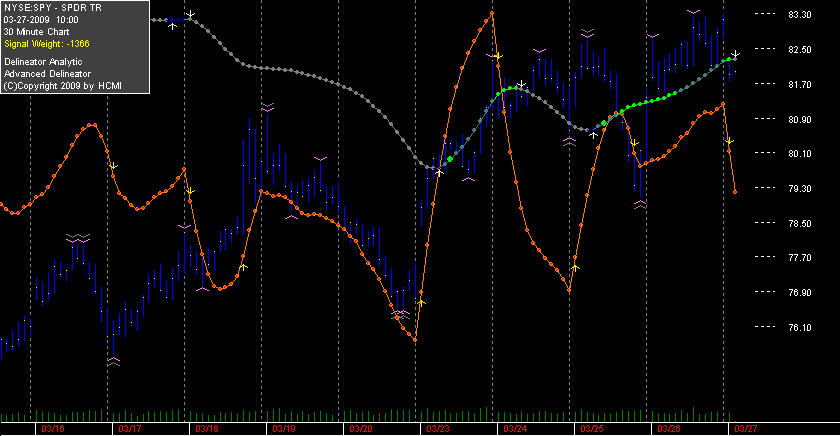Screen dimensions: 840x436
Task: Click the Advanced Delineator label
Action: click(48, 74)
